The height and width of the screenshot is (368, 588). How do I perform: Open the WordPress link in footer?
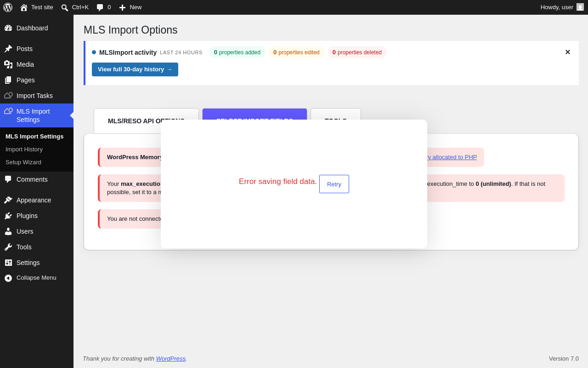click(171, 359)
